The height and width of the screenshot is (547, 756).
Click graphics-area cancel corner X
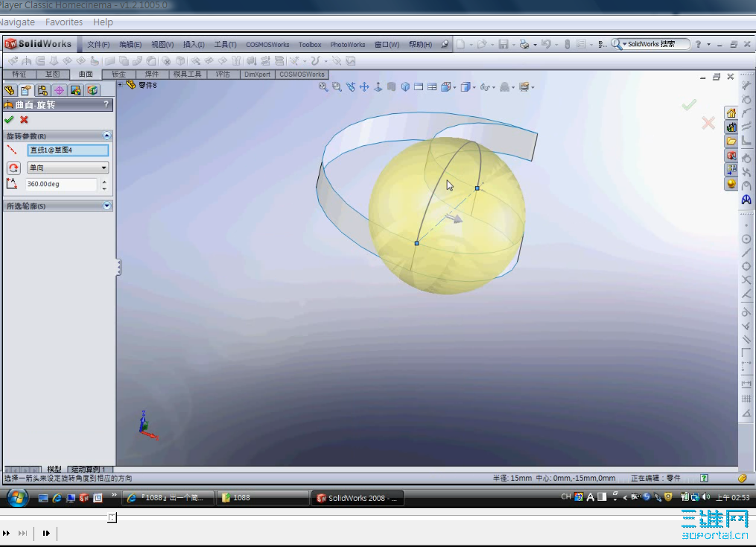(708, 123)
